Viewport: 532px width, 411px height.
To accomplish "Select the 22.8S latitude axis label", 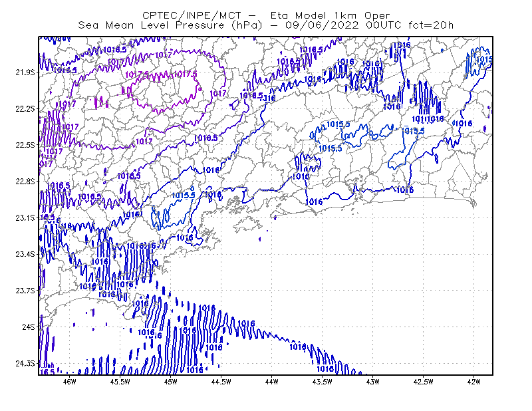I will coord(25,182).
